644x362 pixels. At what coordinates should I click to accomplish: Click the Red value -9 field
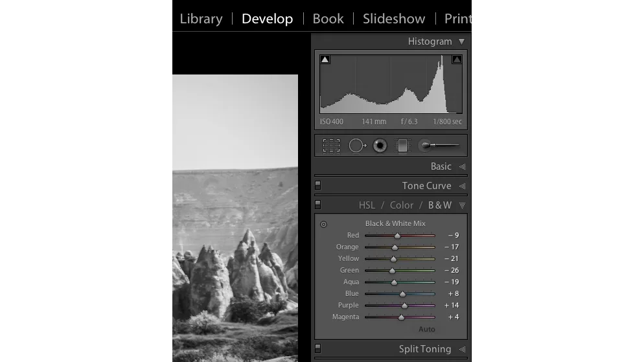[x=454, y=235]
